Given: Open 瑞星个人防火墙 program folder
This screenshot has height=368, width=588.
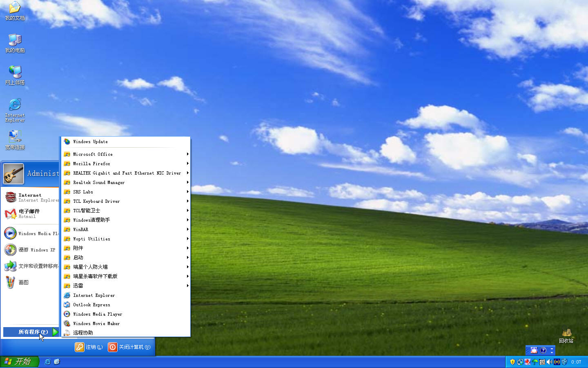Looking at the screenshot, I should point(126,267).
